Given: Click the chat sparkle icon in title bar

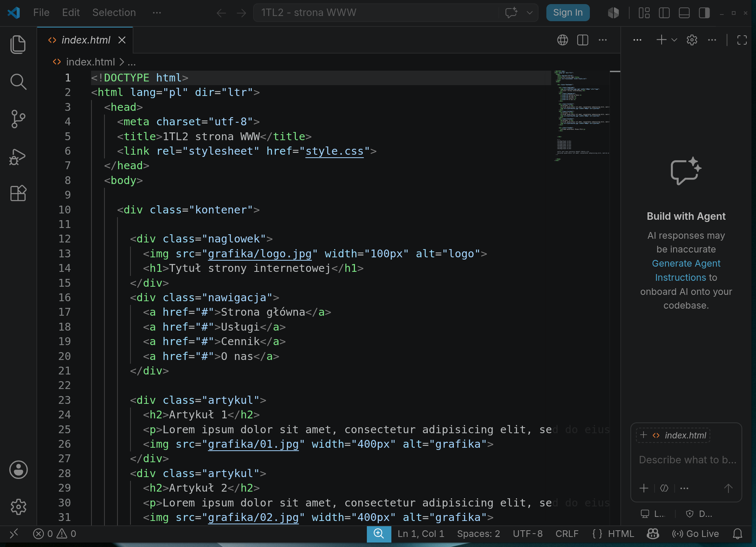Looking at the screenshot, I should tap(511, 13).
